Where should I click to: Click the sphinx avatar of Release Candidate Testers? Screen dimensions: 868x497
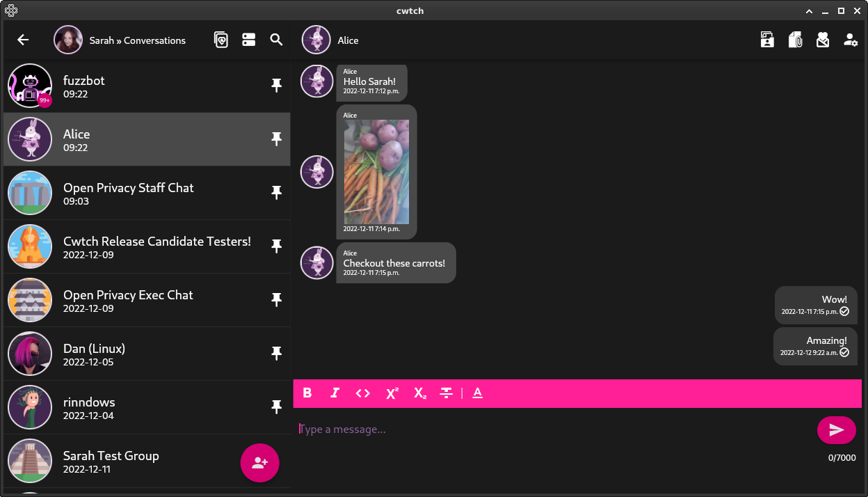30,246
